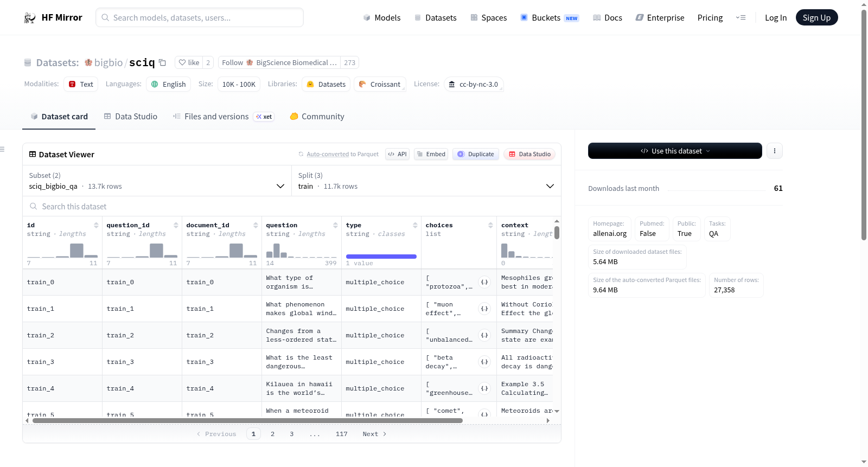The image size is (868, 467).
Task: Open the Log In link
Action: coord(776,18)
